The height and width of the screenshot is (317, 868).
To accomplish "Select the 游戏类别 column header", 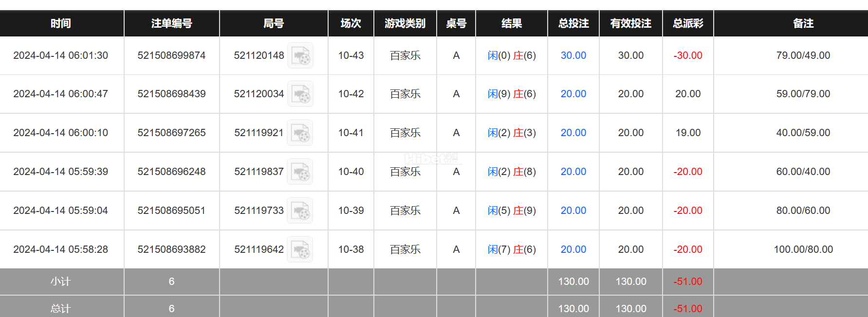I will point(405,23).
